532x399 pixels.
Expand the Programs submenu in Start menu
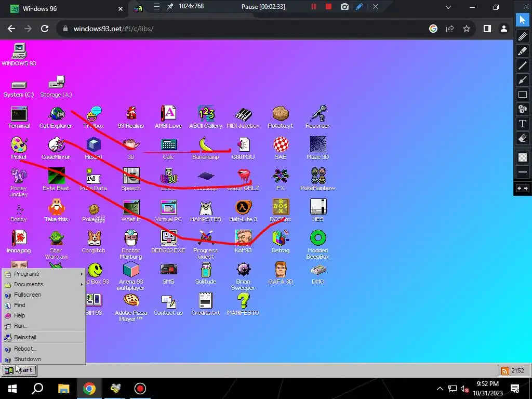tap(44, 274)
